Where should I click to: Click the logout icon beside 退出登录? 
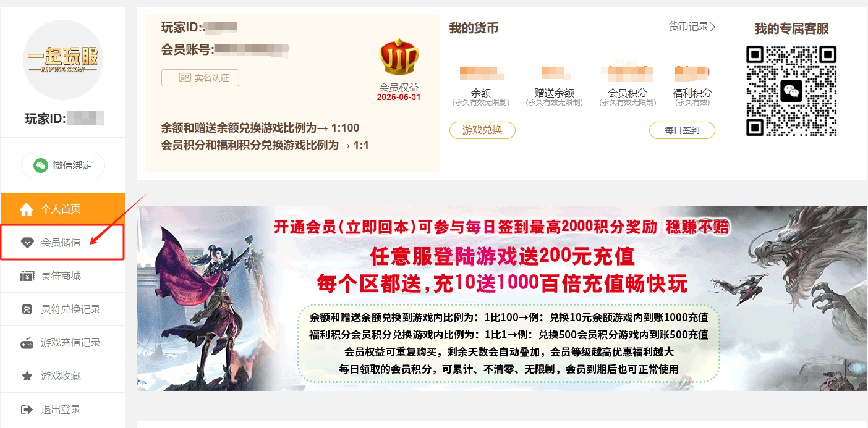27,409
